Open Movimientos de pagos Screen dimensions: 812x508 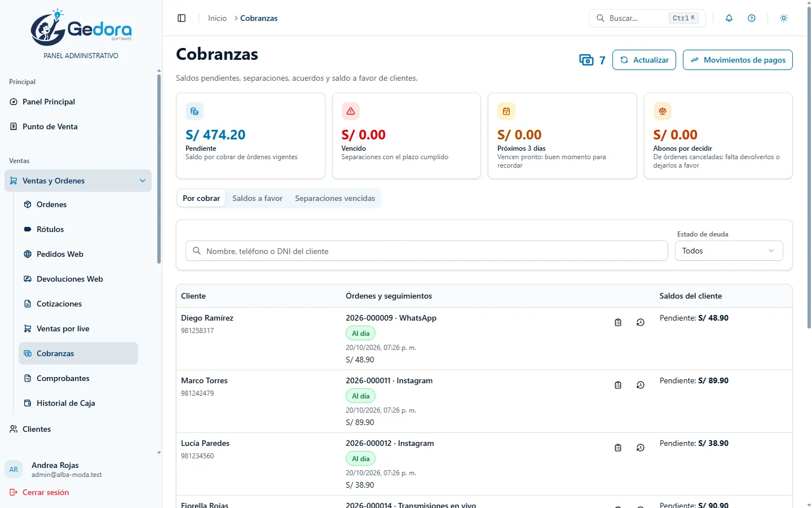pos(738,60)
